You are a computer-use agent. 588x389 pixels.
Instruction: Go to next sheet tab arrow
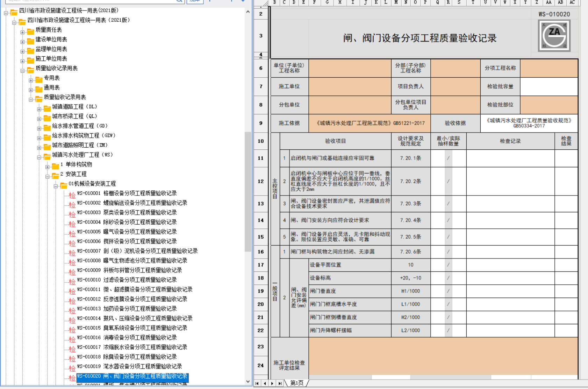point(272,383)
